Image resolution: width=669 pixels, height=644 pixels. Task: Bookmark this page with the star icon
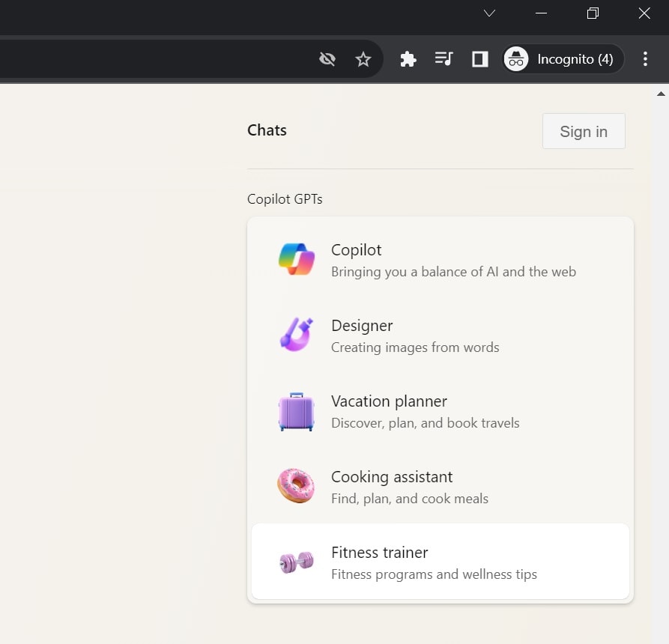363,59
